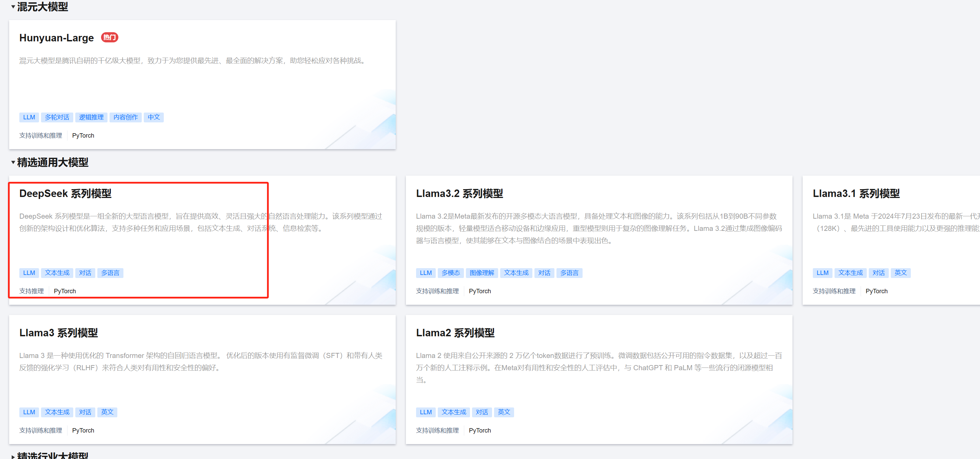
Task: Click 逻辑推理 tag on Hunyuan-Large card
Action: point(91,117)
